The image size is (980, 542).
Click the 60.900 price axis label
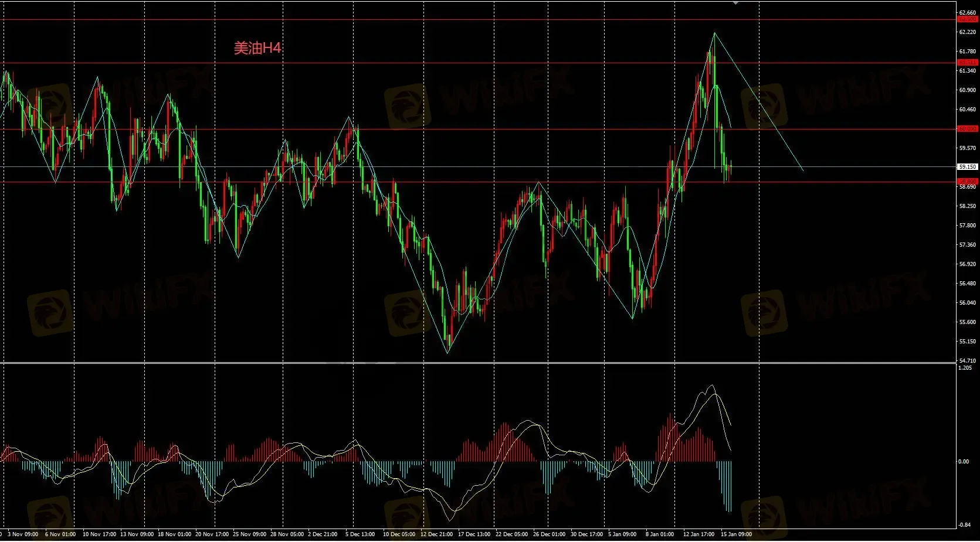967,90
